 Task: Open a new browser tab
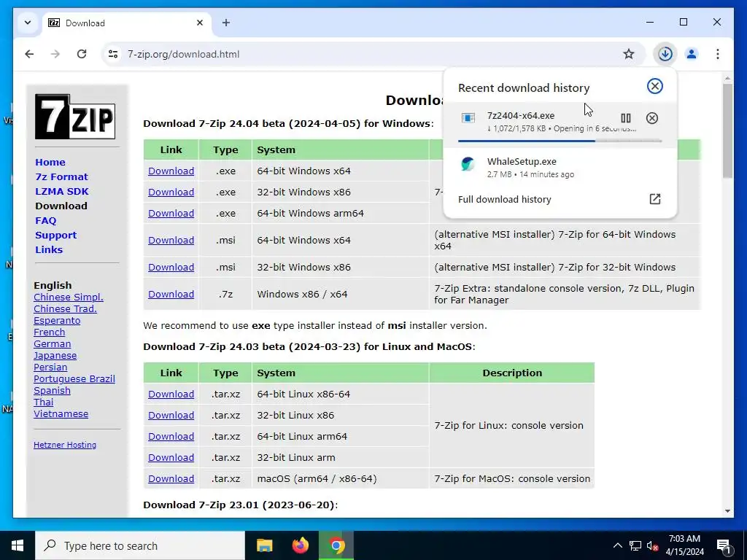(x=226, y=23)
